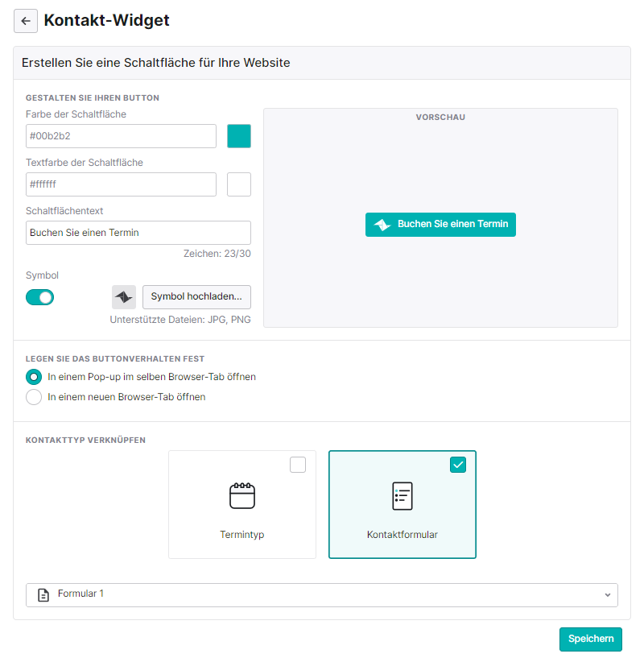Click the back arrow next to Kontakt-Widget
Screen dimensions: 644x662
pos(26,21)
